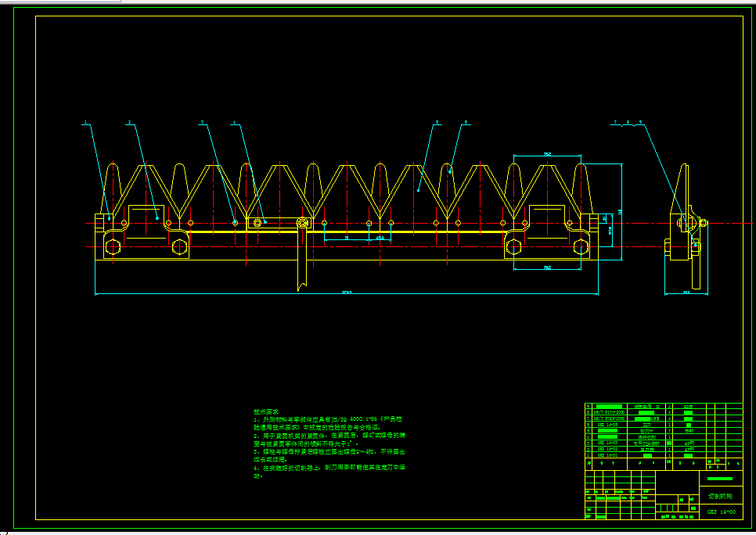
Task: Select technical note 1 about JB/ZQ 4000.1-86
Action: point(329,423)
